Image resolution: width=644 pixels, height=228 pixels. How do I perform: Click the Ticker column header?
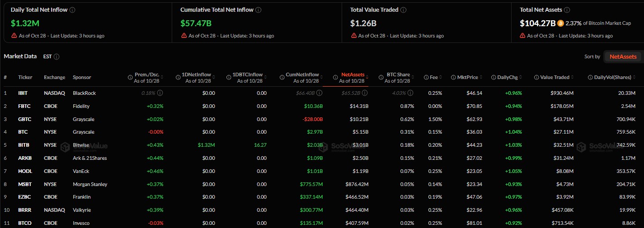25,77
